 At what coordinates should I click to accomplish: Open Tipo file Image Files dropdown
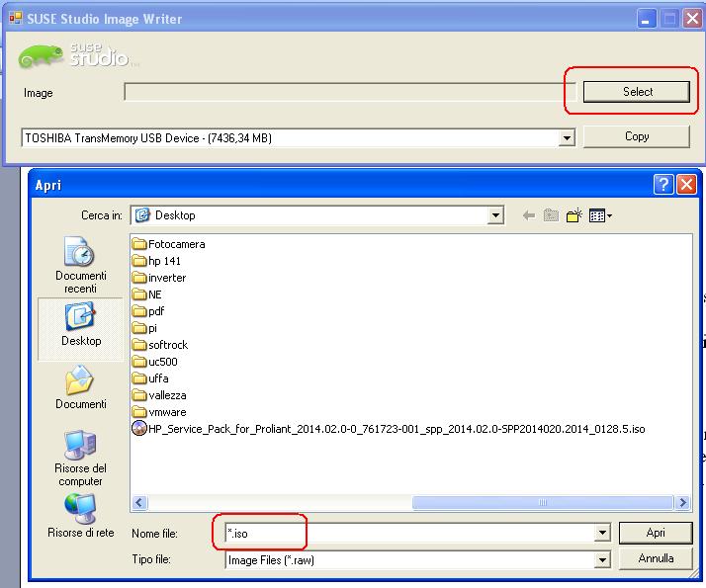(x=602, y=560)
